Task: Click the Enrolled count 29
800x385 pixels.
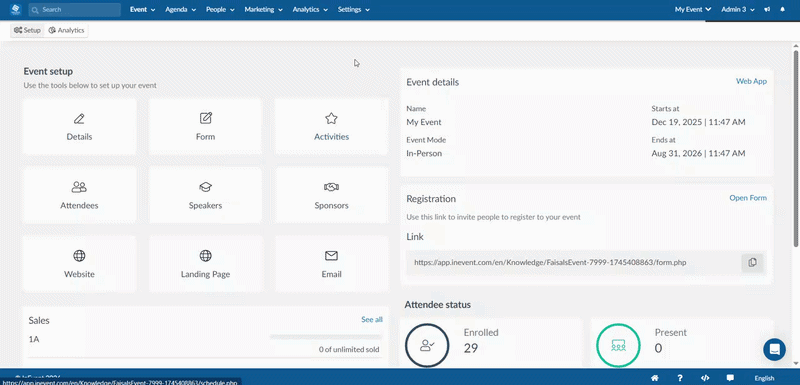Action: point(471,348)
